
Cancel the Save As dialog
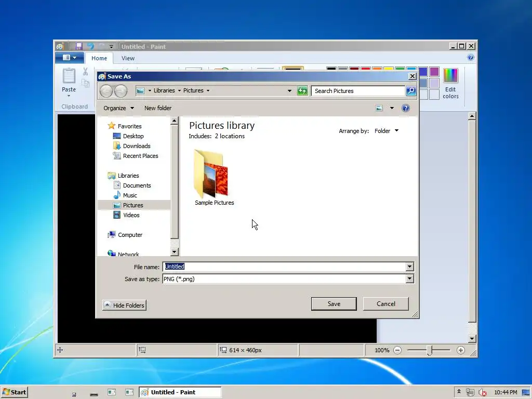coord(386,303)
